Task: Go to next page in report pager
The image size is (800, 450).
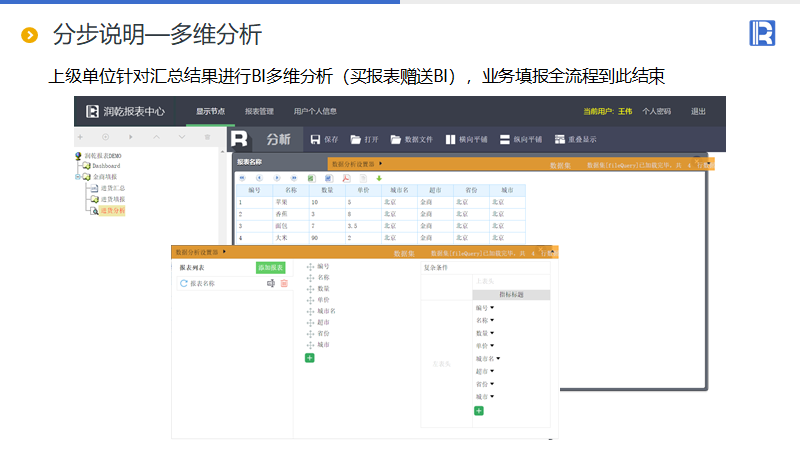Action: [x=277, y=178]
